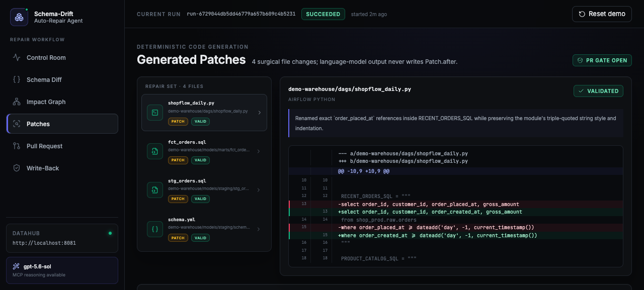
Task: Click the Impact Graph network icon
Action: click(17, 102)
